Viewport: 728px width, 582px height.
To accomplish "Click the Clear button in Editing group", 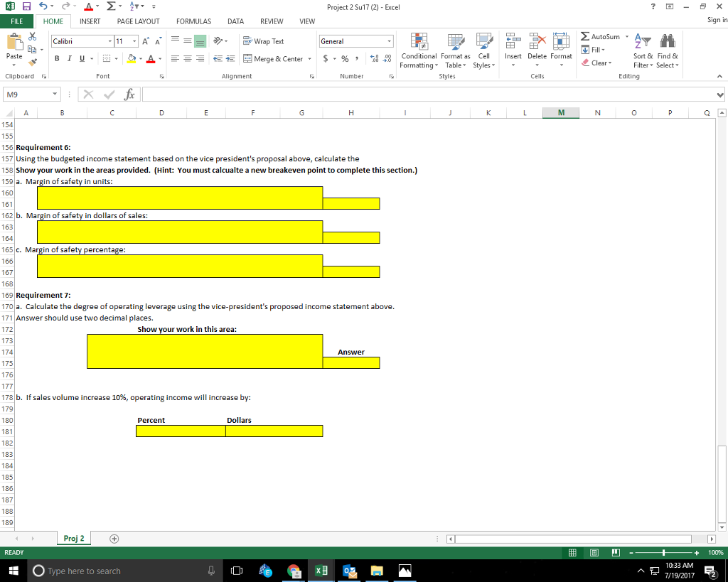I will (596, 63).
